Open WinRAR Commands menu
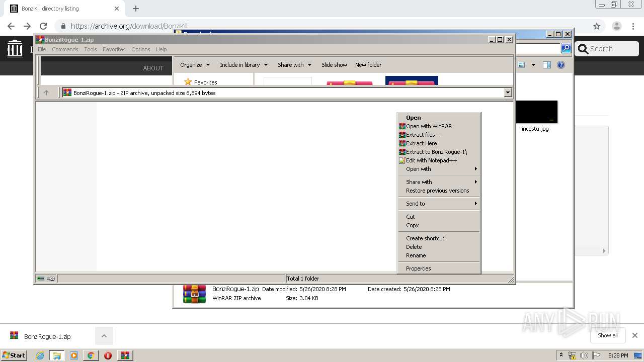This screenshot has width=644, height=362. (x=65, y=49)
